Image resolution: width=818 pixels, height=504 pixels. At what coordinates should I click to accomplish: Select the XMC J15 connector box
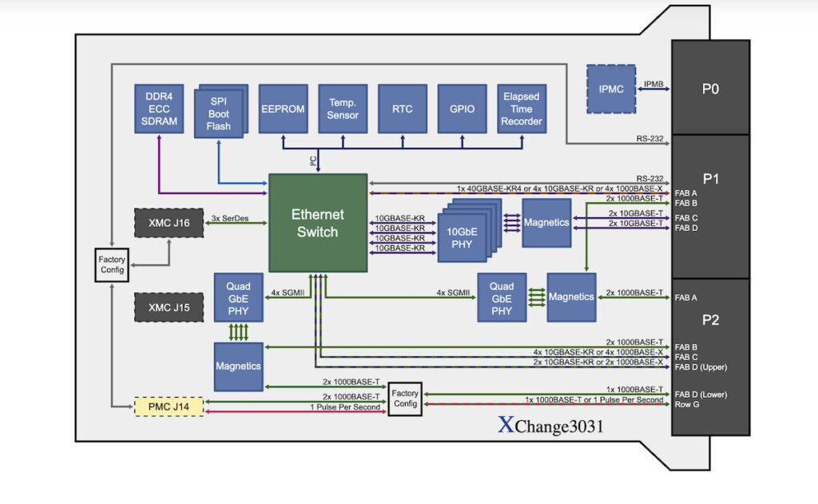click(x=169, y=308)
